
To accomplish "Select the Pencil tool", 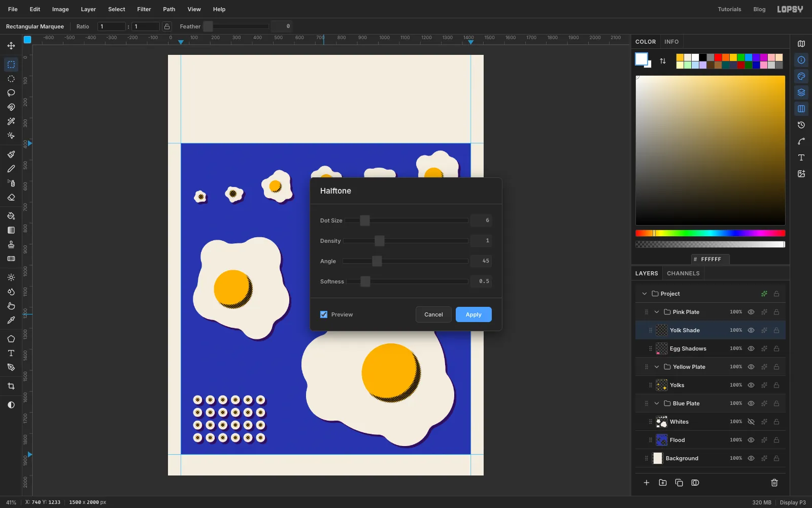I will [11, 169].
